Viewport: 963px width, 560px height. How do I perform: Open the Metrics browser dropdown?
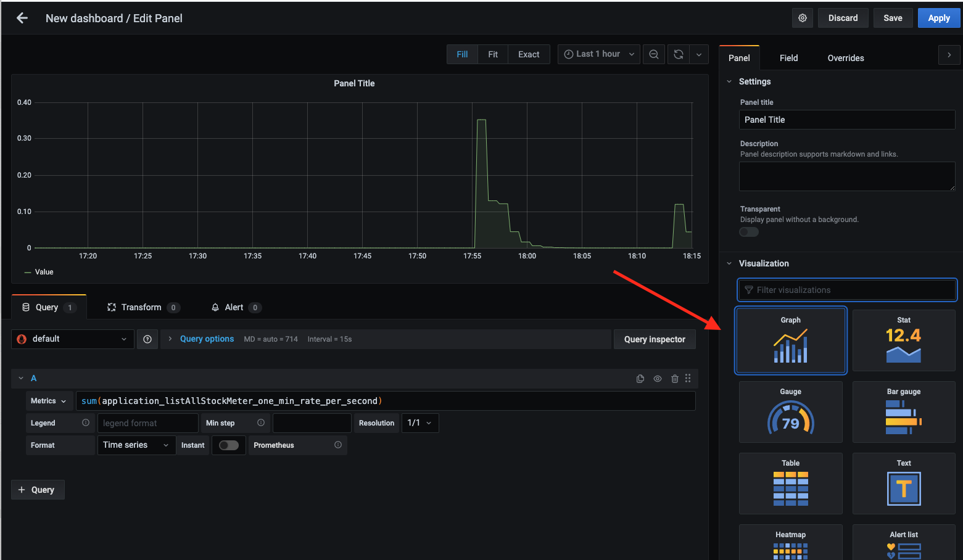coord(49,401)
